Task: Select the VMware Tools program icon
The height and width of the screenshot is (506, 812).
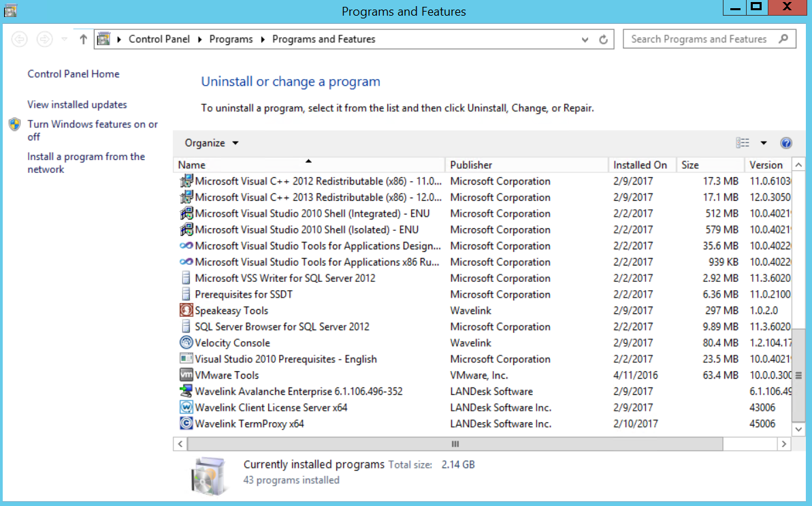Action: click(185, 375)
